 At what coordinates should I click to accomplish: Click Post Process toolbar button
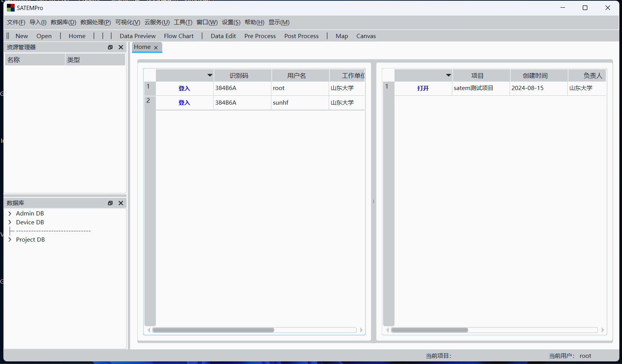pos(301,36)
